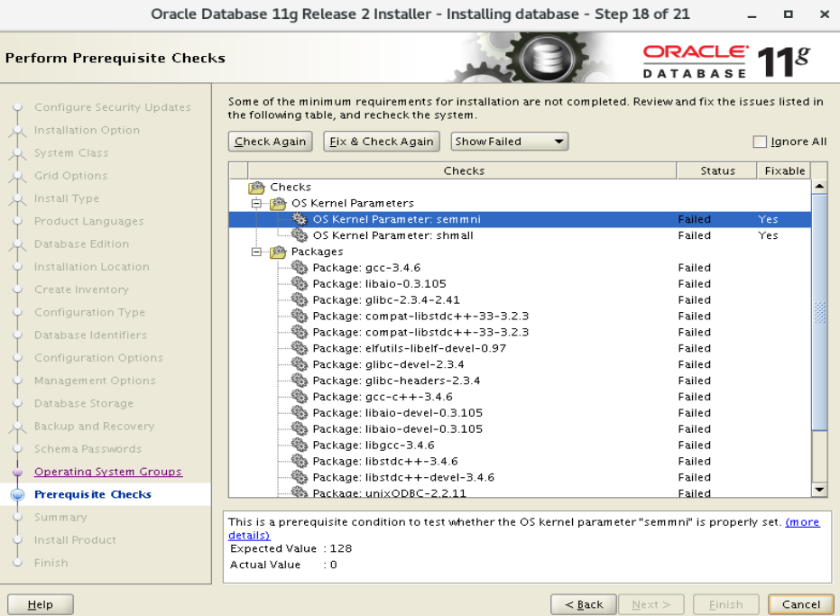Image resolution: width=840 pixels, height=616 pixels.
Task: Click the Actual Value 0 text
Action: click(283, 565)
